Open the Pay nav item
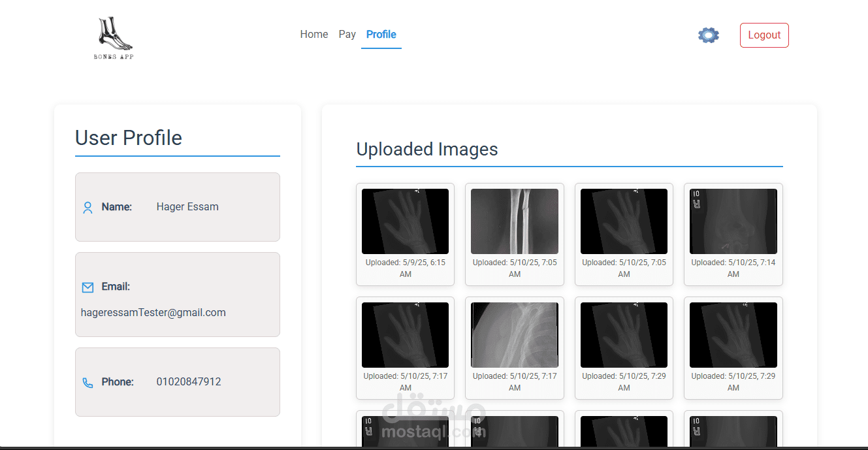This screenshot has height=450, width=868. 347,35
